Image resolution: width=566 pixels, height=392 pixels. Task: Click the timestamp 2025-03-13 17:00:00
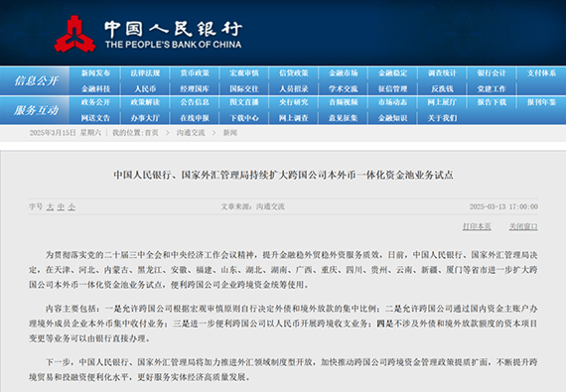click(x=503, y=206)
